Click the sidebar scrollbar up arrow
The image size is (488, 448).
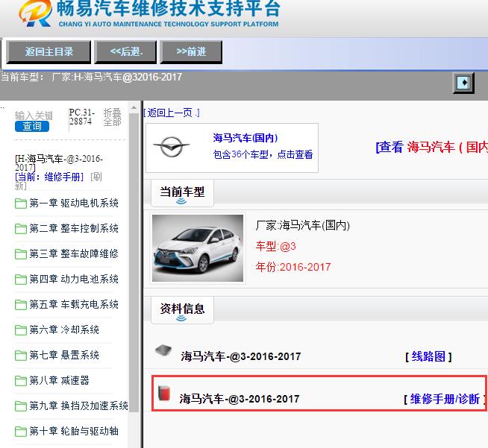[134, 108]
